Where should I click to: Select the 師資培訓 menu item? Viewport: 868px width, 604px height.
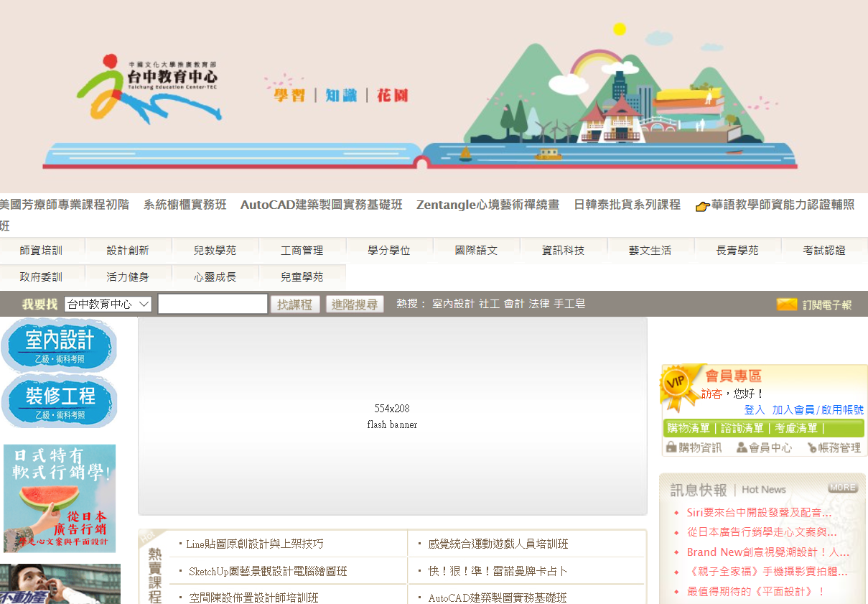(x=42, y=251)
